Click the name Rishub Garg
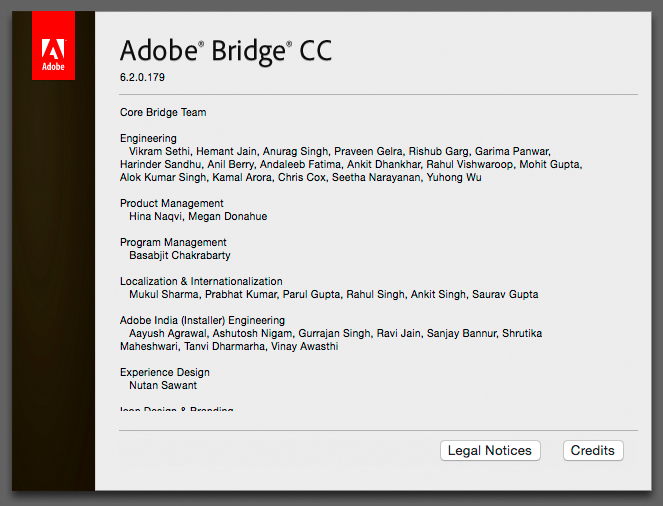663x506 pixels. (x=438, y=151)
